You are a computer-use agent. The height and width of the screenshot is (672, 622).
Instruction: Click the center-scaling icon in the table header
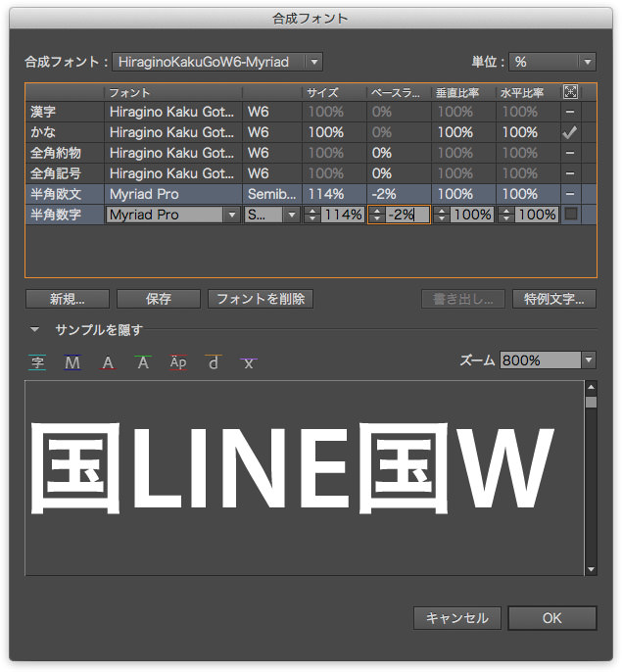click(x=570, y=92)
